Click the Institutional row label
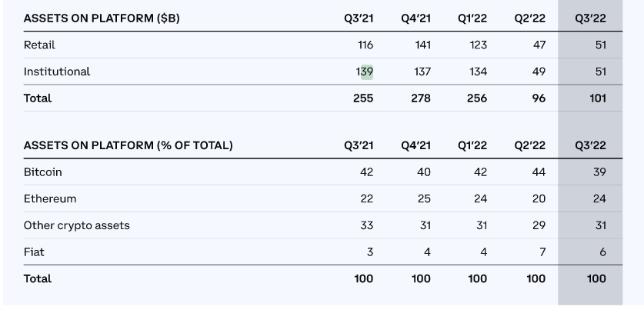Viewport: 644px width, 313px height. point(57,72)
